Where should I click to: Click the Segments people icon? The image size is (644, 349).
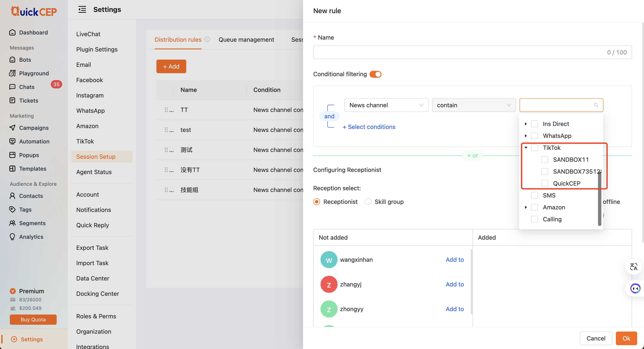[x=12, y=223]
